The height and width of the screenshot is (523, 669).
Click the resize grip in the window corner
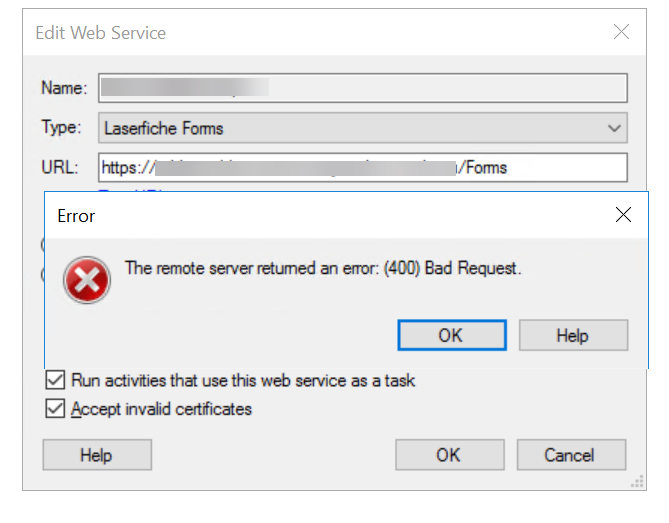tap(637, 482)
